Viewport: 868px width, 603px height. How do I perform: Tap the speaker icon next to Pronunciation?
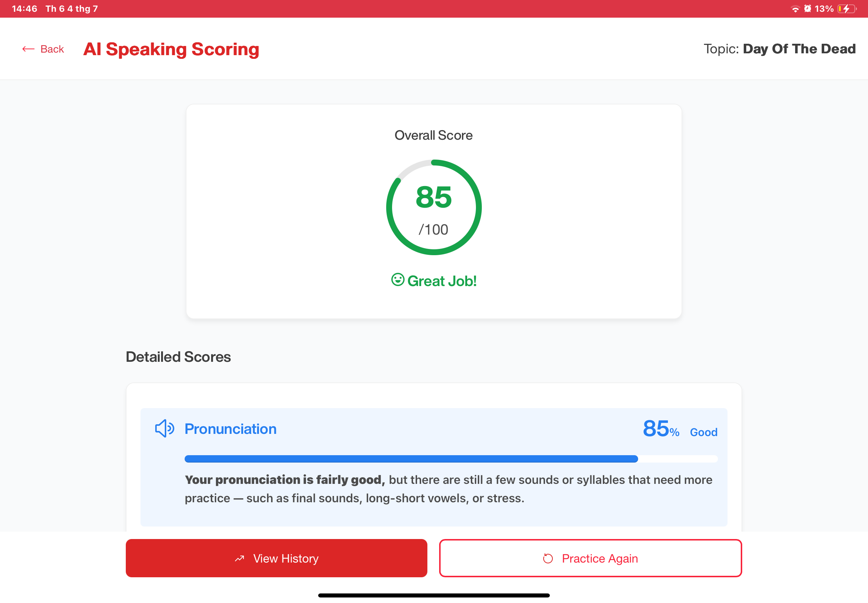click(164, 428)
